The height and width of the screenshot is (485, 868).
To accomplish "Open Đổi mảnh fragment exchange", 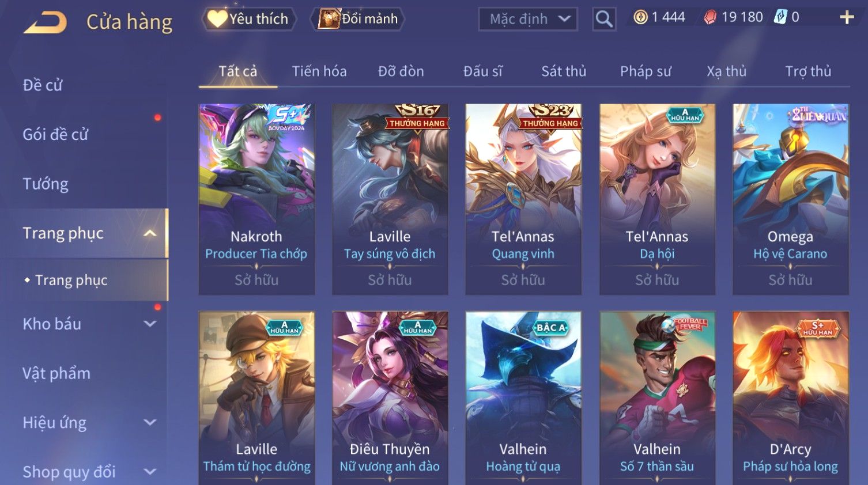I will [x=358, y=19].
